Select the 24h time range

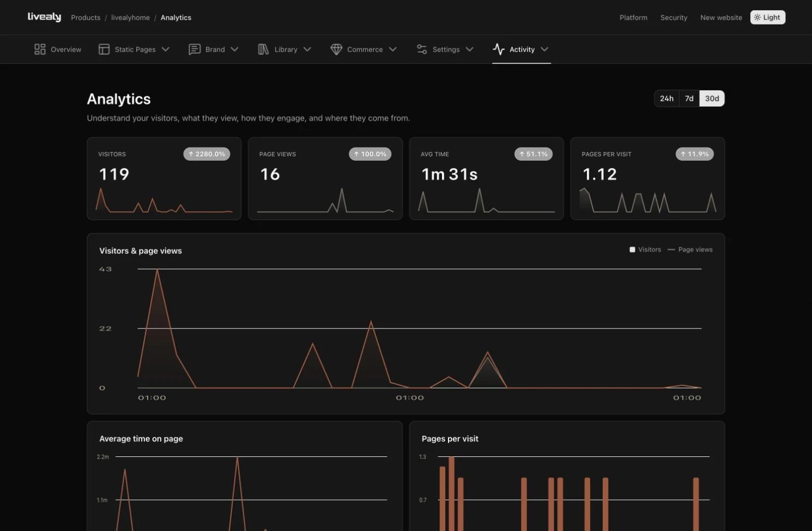pos(666,99)
